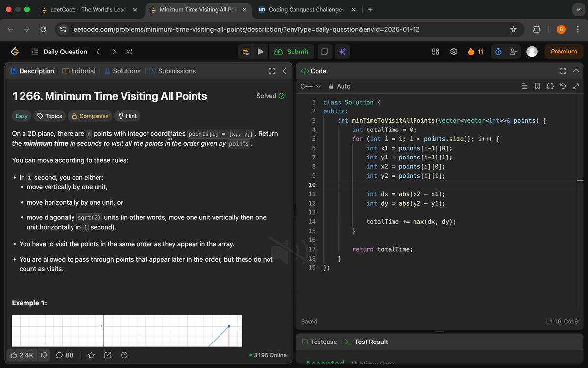
Task: Switch to the Description tab
Action: pyautogui.click(x=32, y=71)
